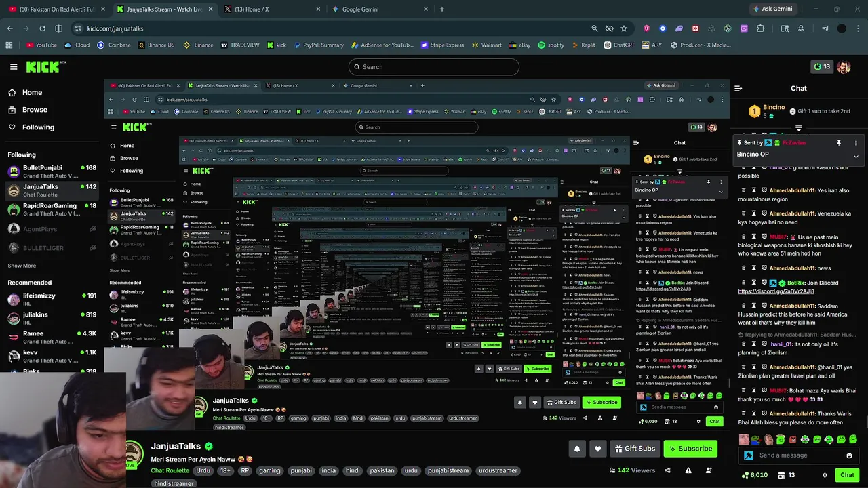The height and width of the screenshot is (488, 868).
Task: Go to Home in Kick sidebar
Action: [25, 93]
